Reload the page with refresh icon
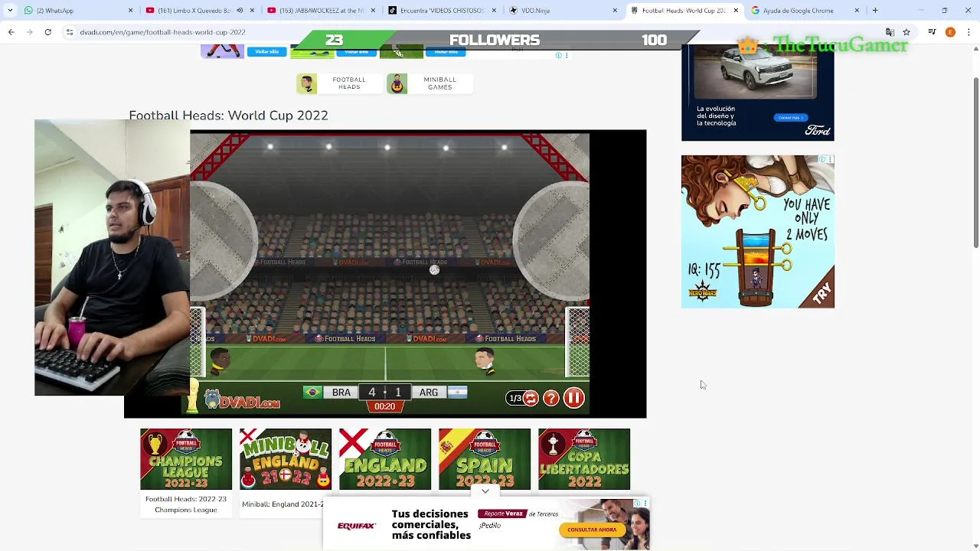 tap(47, 32)
